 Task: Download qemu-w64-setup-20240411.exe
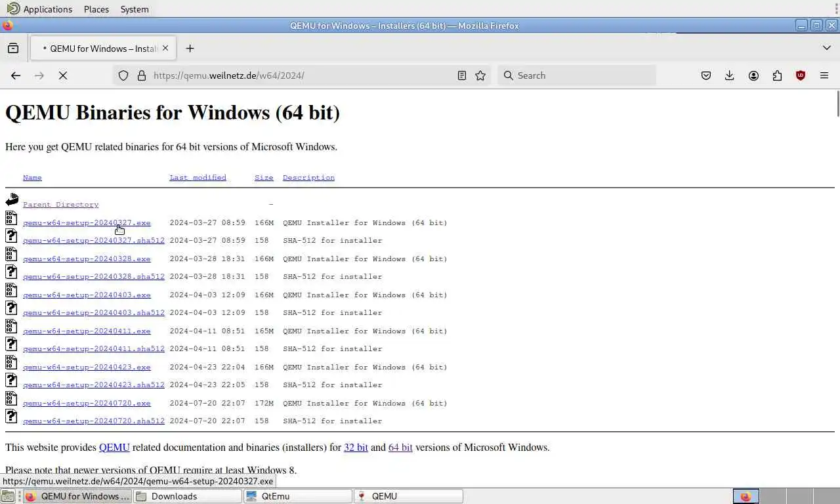pos(87,331)
